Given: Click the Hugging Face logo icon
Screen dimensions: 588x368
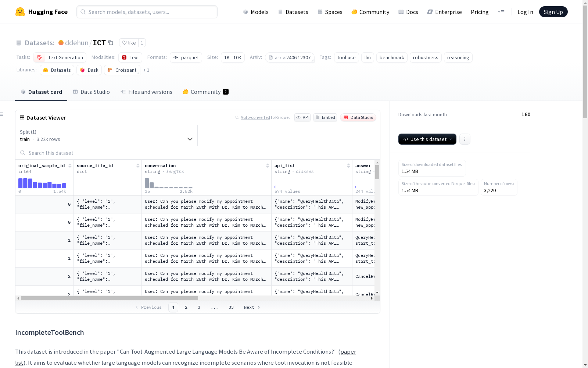Looking at the screenshot, I should coord(20,12).
